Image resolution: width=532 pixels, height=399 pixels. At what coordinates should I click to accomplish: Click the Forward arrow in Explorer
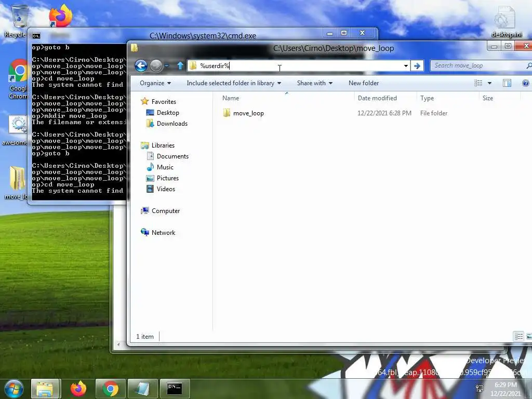[x=156, y=65]
